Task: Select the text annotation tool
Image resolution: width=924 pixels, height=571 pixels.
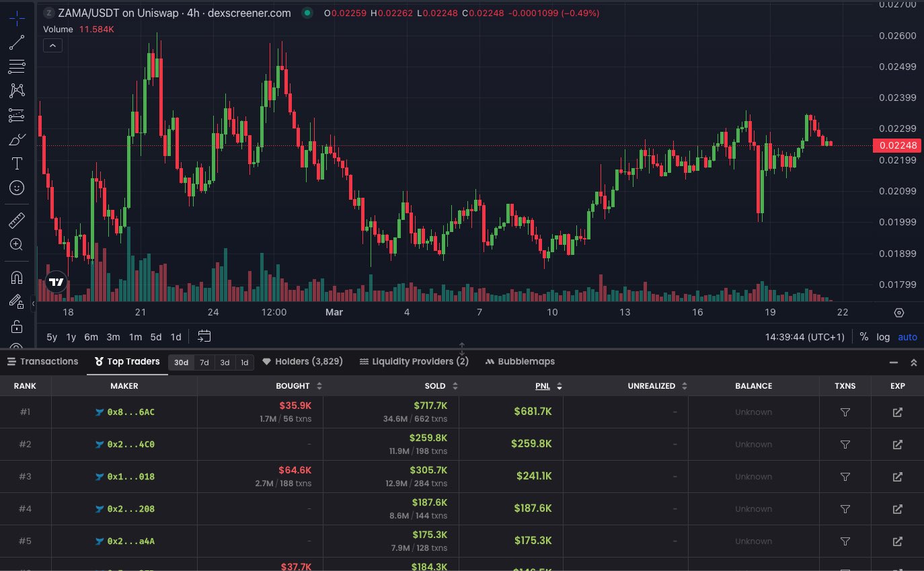Action: point(17,163)
